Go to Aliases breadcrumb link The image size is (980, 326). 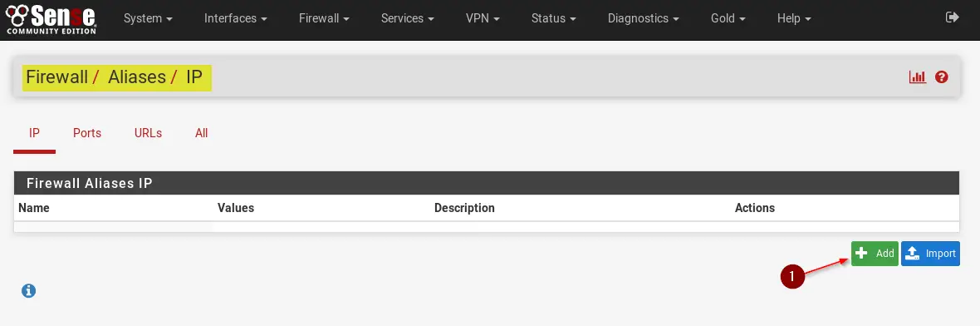pyautogui.click(x=137, y=77)
